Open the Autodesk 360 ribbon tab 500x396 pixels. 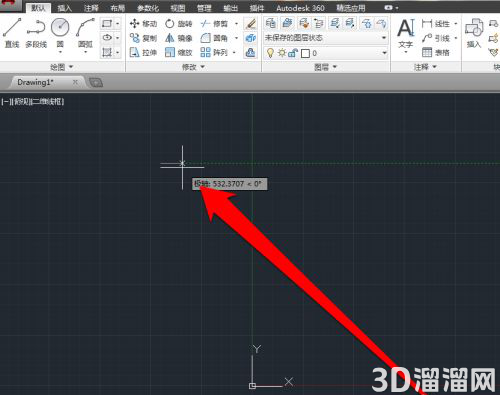[x=300, y=8]
